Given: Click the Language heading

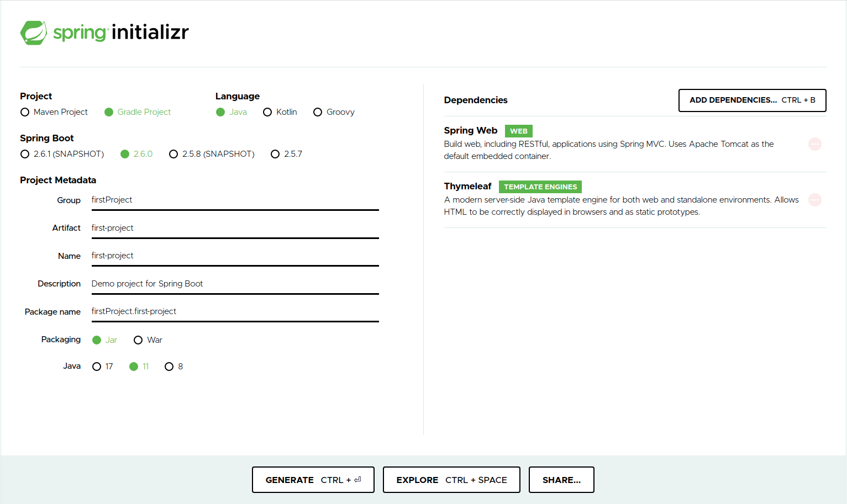Looking at the screenshot, I should pos(238,97).
